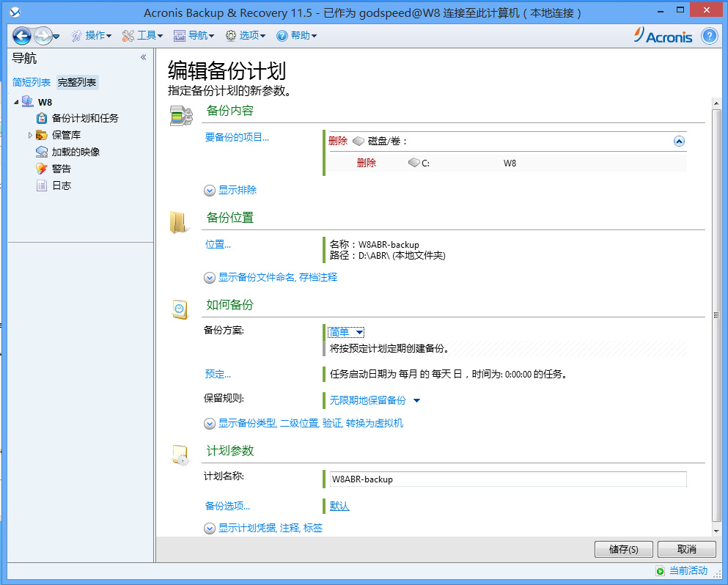Open the 工具 menu
Screen dimensions: 728x585
click(x=142, y=36)
